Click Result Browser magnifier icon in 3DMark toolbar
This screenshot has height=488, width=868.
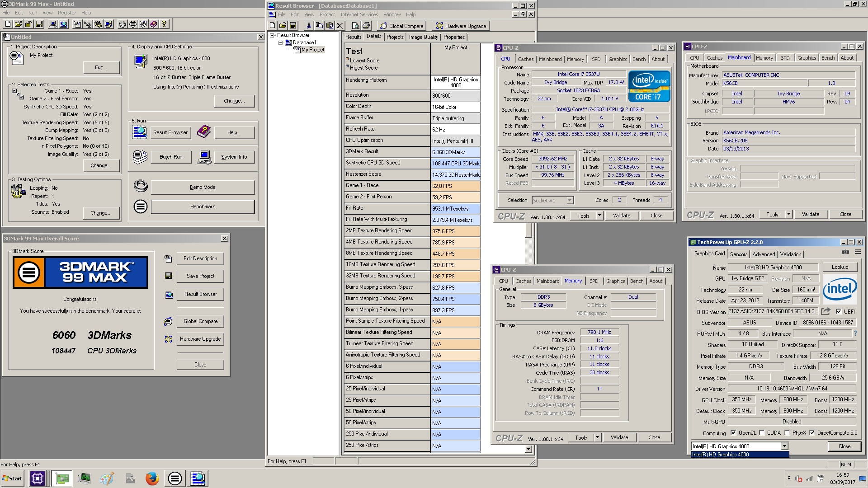point(63,24)
